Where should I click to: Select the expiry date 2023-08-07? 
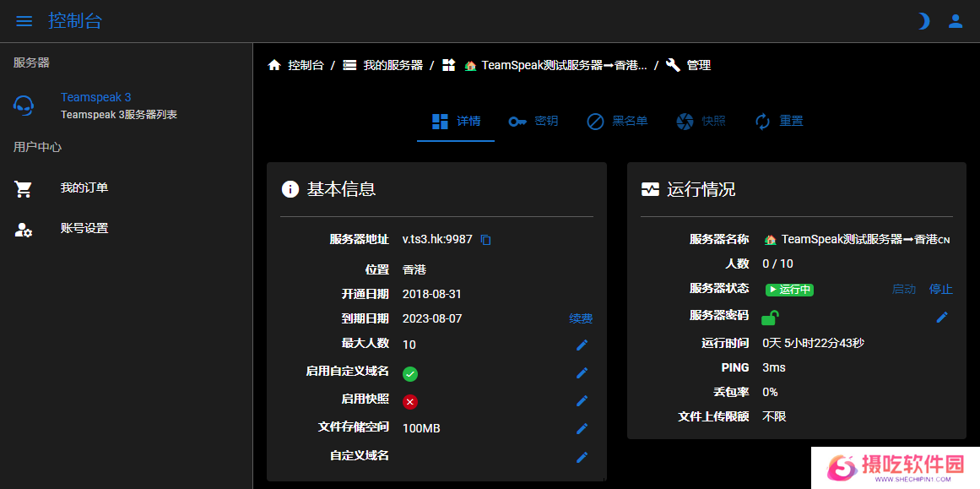coord(432,318)
